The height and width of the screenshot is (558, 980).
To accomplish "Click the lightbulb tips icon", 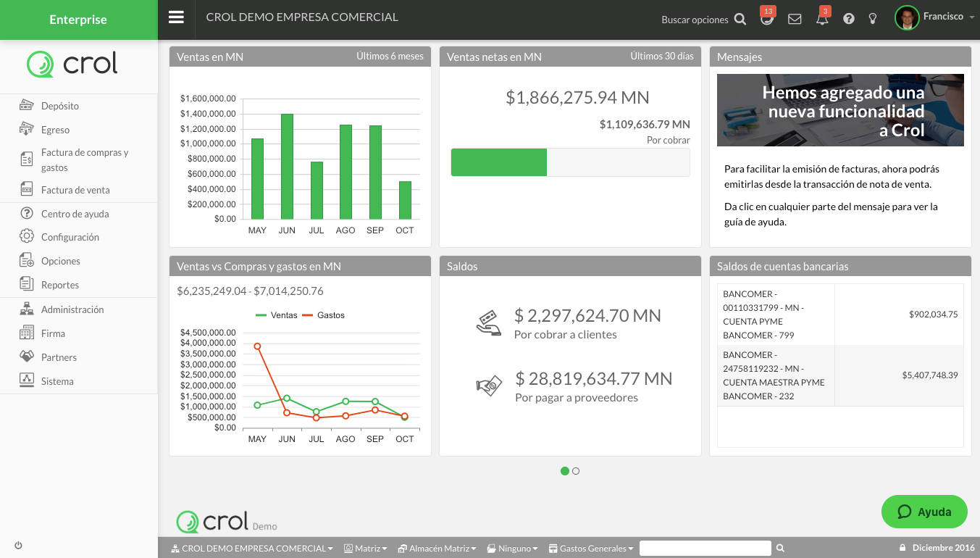I will pyautogui.click(x=873, y=20).
